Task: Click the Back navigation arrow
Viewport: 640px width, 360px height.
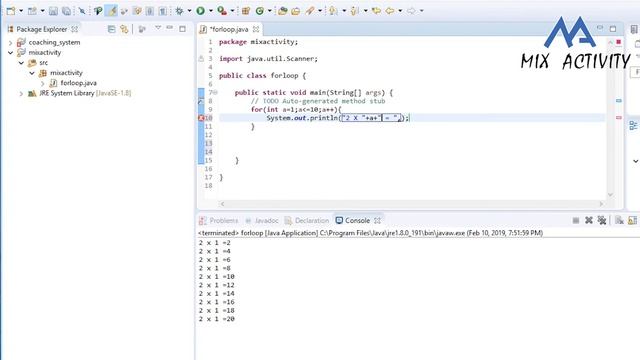Action: 390,11
